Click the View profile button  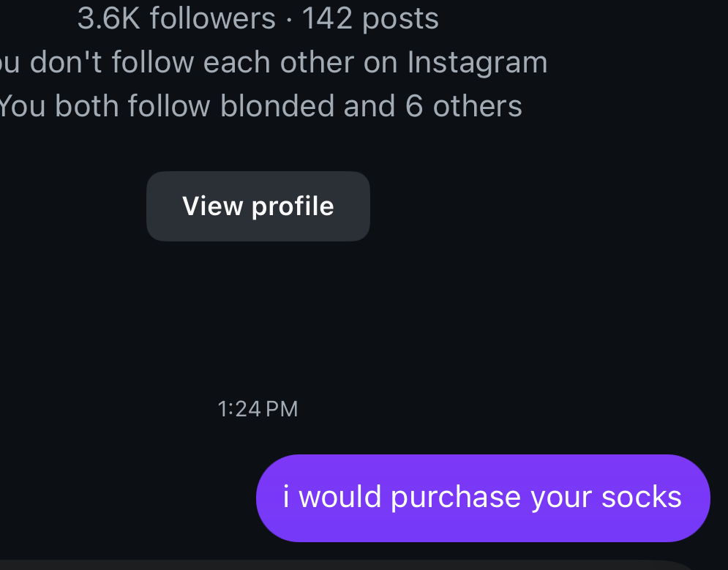[x=258, y=206]
